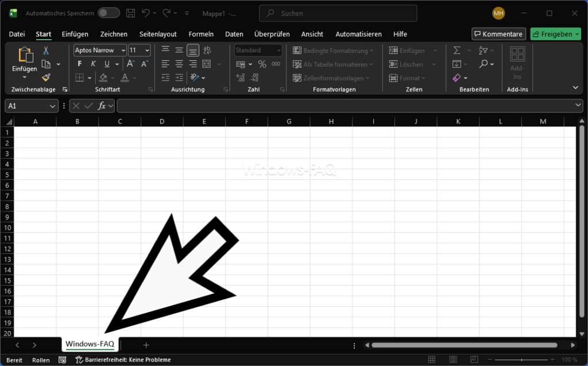588x366 pixels.
Task: Click the scissors cut icon
Action: (46, 51)
